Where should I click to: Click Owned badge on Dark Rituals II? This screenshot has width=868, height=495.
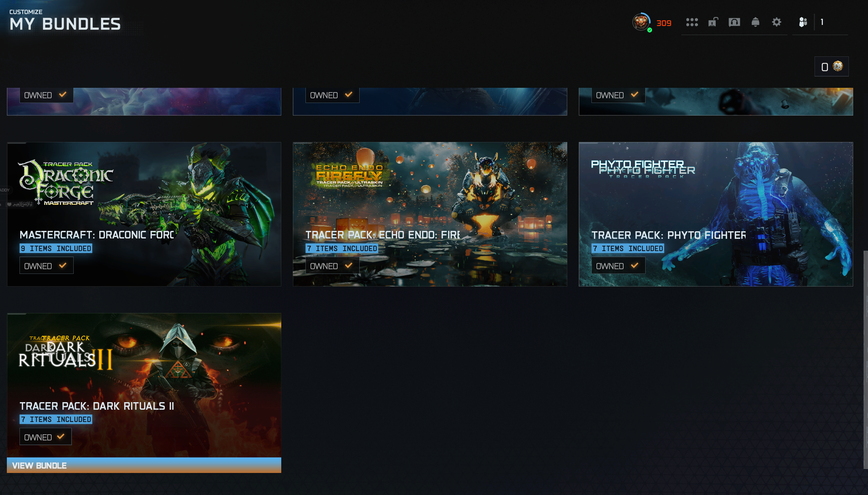45,437
